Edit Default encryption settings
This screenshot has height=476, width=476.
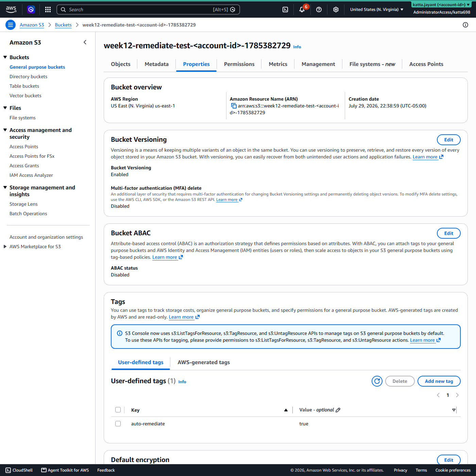coord(449,460)
